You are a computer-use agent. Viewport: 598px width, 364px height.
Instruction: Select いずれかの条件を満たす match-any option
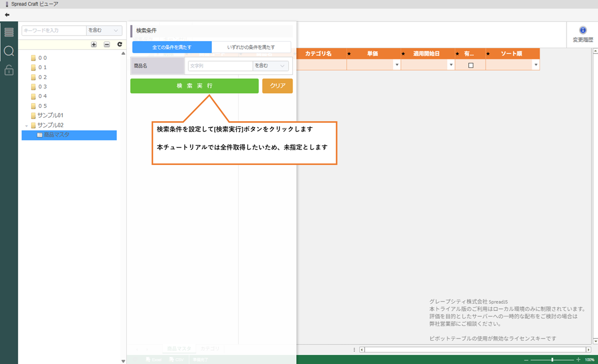click(x=251, y=47)
